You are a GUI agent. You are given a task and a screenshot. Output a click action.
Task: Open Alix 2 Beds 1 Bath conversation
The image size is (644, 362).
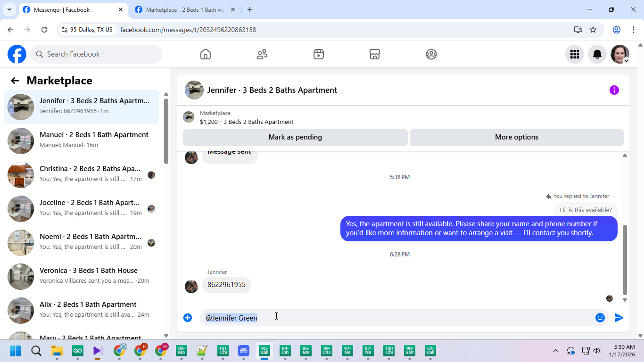point(81,311)
